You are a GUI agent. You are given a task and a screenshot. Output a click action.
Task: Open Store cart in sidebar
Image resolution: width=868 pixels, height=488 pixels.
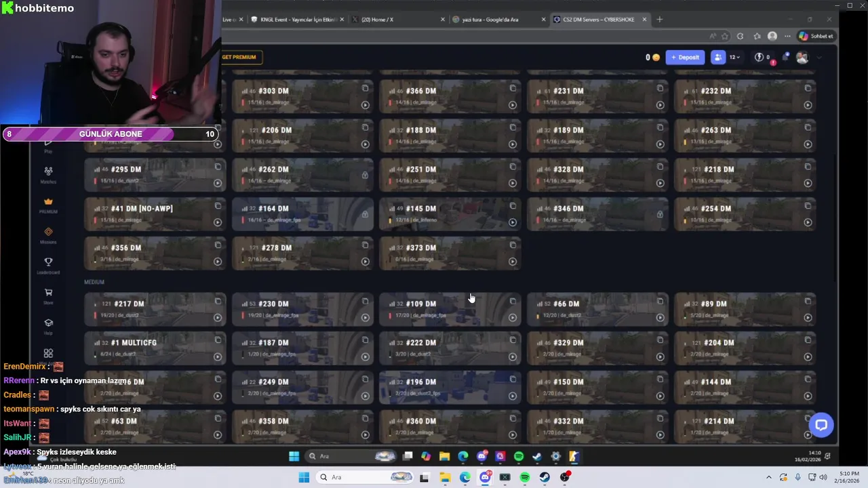[x=48, y=296]
